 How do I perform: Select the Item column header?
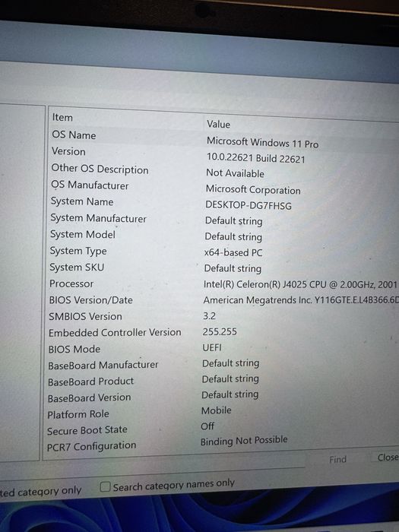[62, 117]
